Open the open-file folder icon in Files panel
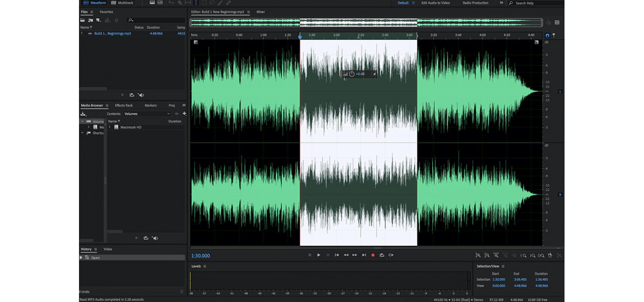The height and width of the screenshot is (302, 644). 83,20
